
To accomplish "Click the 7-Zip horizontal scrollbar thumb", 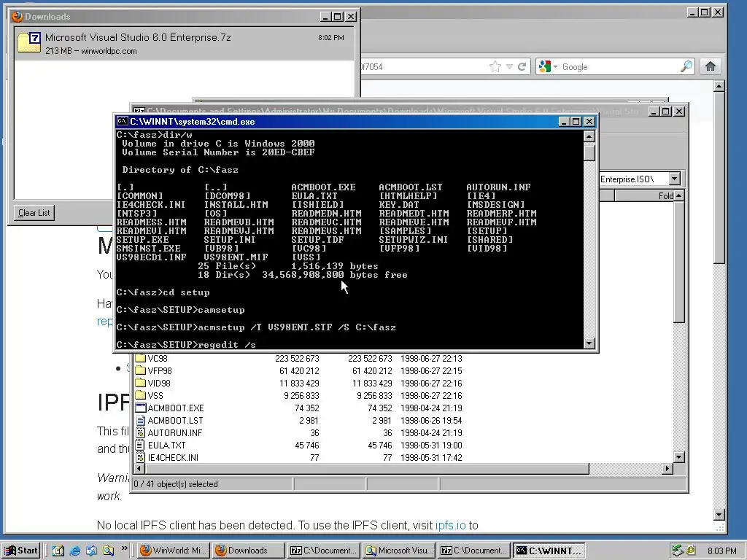I will coord(367,469).
